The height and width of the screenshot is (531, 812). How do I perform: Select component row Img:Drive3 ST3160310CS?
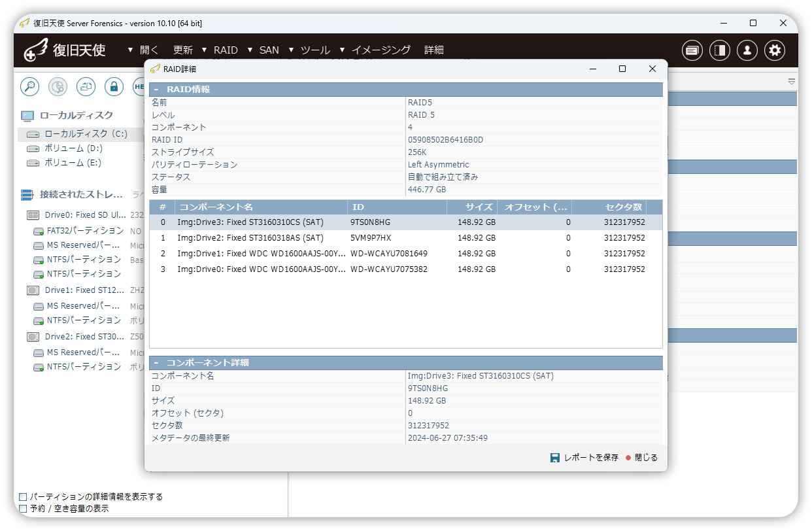(x=405, y=222)
